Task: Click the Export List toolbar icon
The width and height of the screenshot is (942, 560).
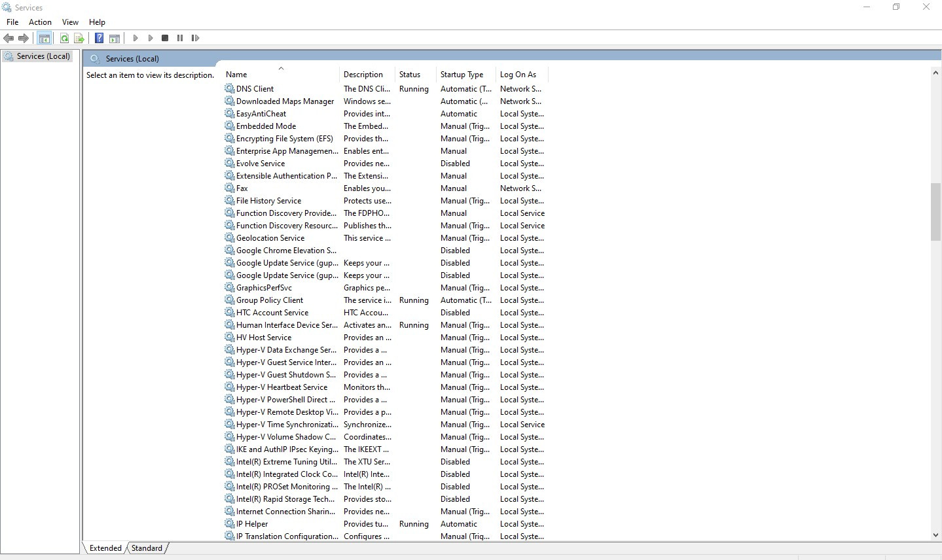Action: pyautogui.click(x=79, y=38)
